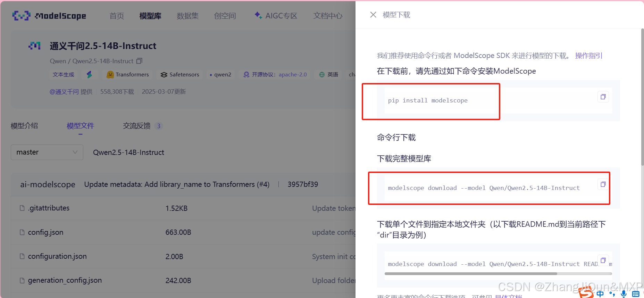The image size is (644, 298).
Task: Open AIGC专区 in the top navigation
Action: click(x=276, y=16)
